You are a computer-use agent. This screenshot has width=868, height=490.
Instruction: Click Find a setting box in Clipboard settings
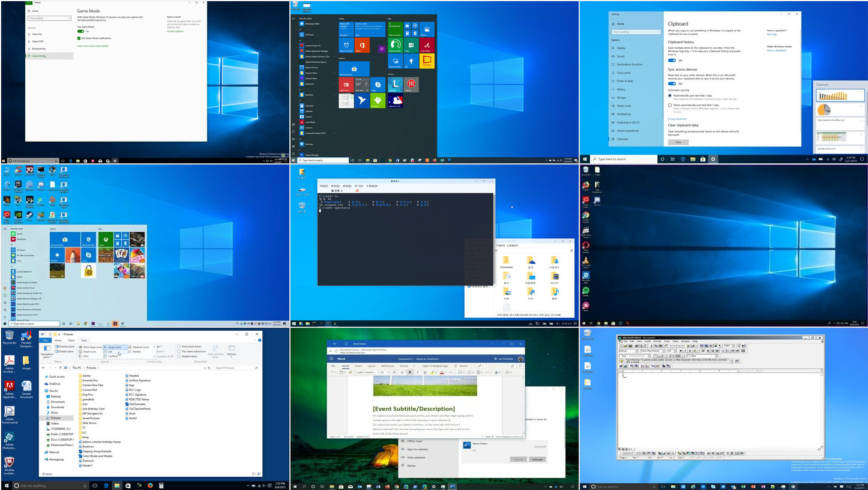pyautogui.click(x=636, y=32)
